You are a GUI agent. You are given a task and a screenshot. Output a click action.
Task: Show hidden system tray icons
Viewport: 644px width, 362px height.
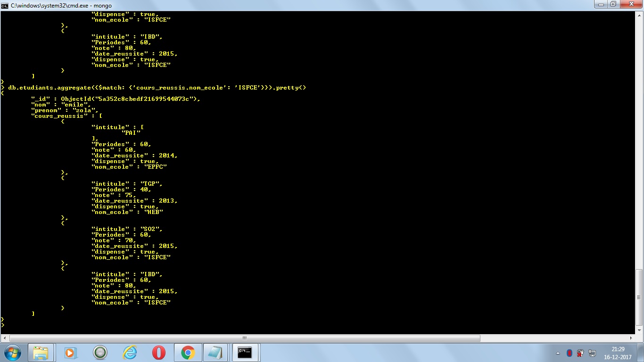click(x=558, y=353)
